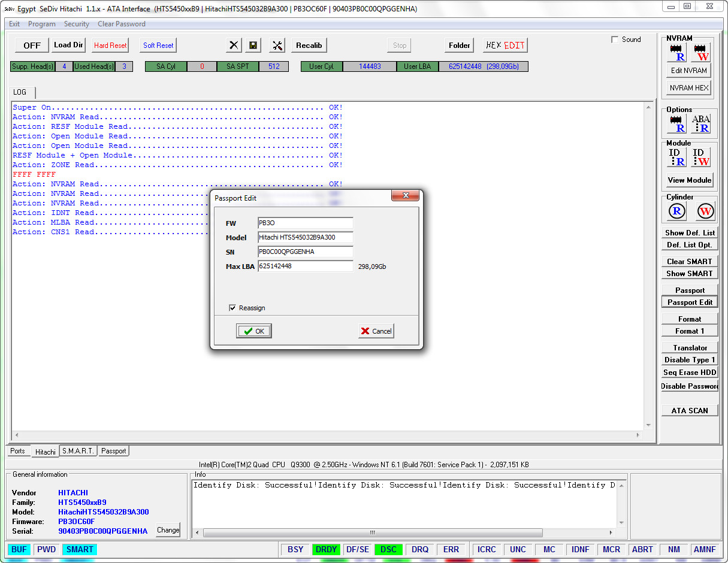This screenshot has height=563, width=728.
Task: Click the NVRAM write chip icon
Action: [700, 53]
